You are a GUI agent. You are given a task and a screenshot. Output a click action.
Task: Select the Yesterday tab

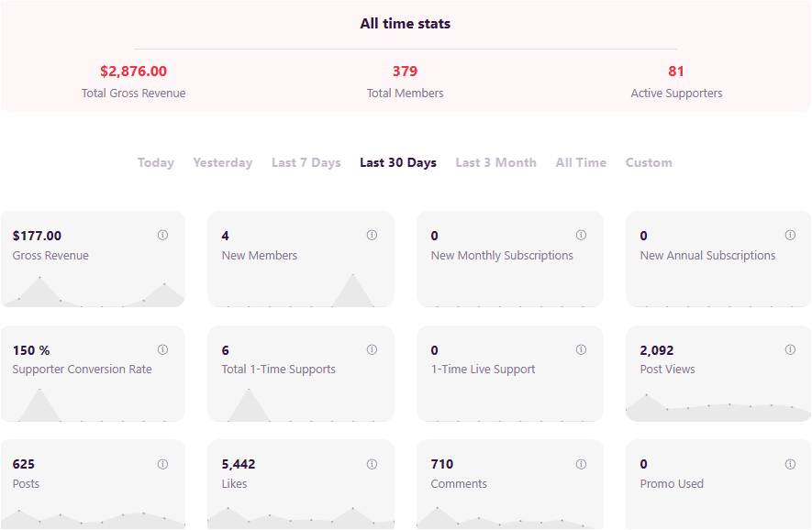[x=223, y=162]
